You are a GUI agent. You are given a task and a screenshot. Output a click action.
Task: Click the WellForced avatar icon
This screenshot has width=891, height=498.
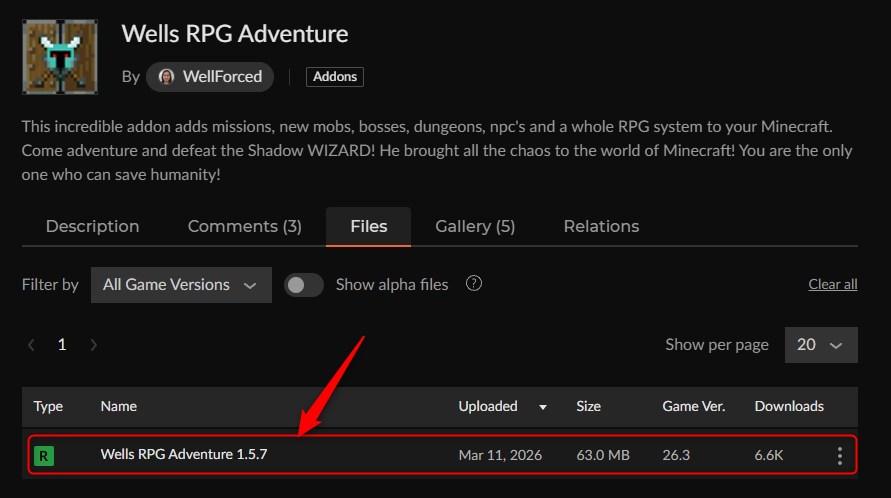tap(166, 77)
